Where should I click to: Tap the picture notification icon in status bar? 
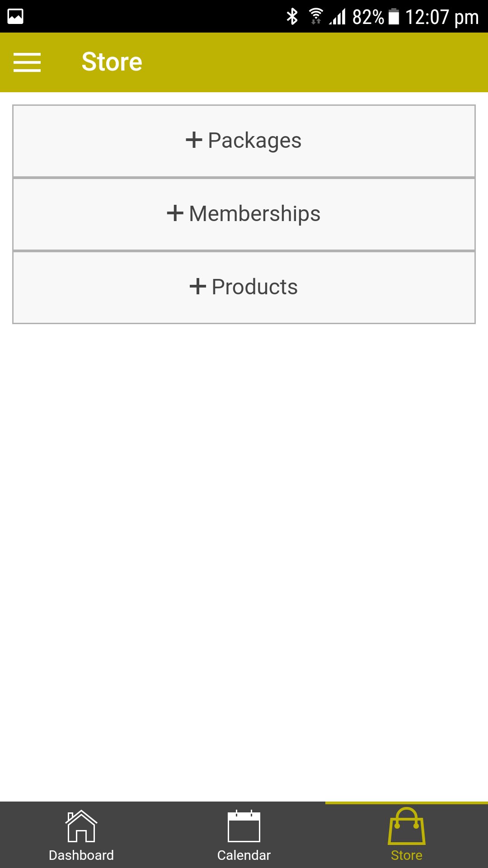[x=15, y=17]
